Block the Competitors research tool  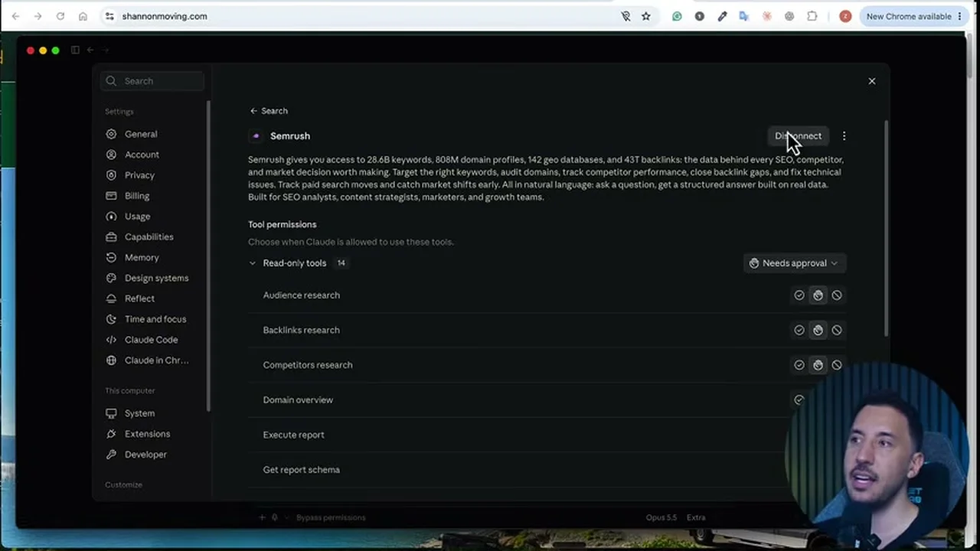pos(837,365)
